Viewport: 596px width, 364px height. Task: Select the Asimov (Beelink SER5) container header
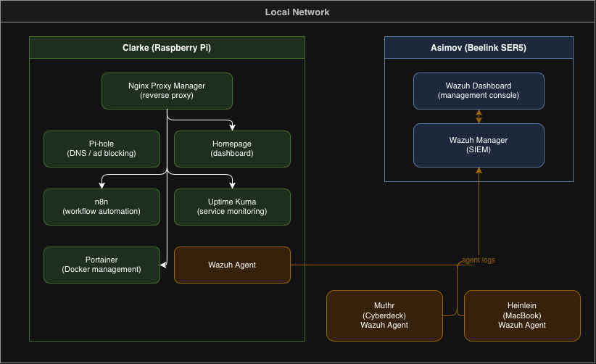479,48
